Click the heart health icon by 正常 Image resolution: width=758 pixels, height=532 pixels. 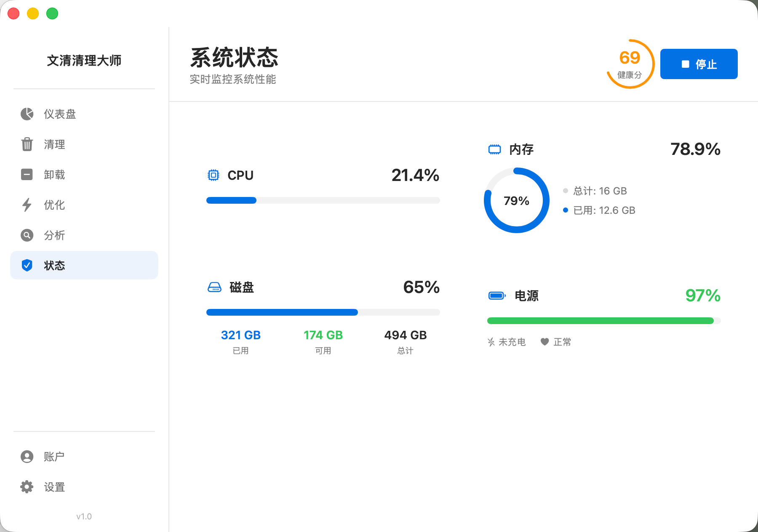click(544, 342)
